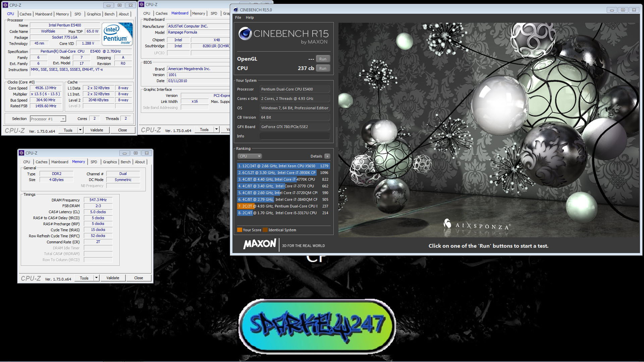Viewport: 644px width, 362px height.
Task: Click Validate in CPU-Z CPU window
Action: [97, 130]
